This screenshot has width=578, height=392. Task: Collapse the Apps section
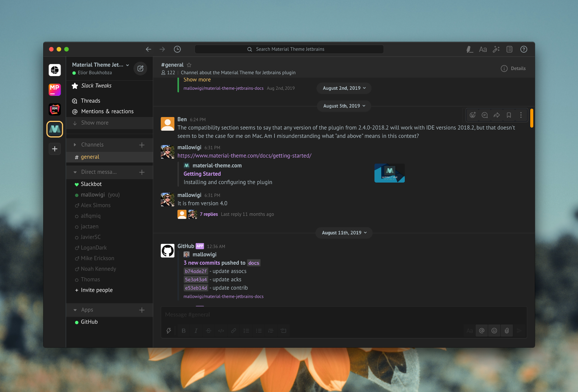pos(75,310)
